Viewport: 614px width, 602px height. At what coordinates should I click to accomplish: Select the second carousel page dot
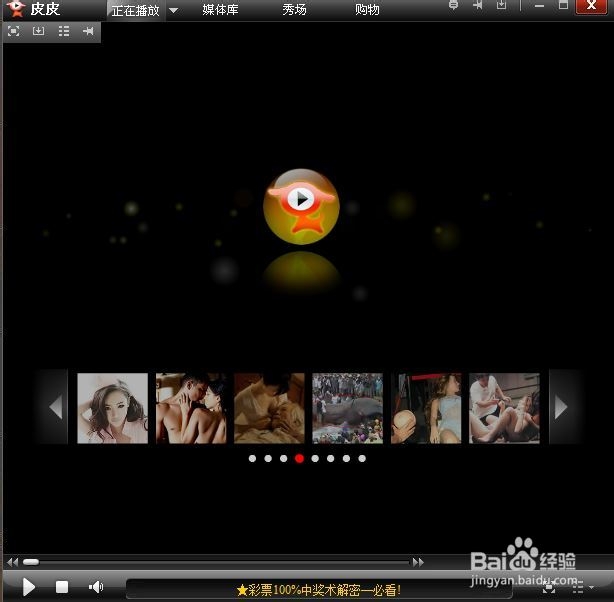pyautogui.click(x=268, y=458)
